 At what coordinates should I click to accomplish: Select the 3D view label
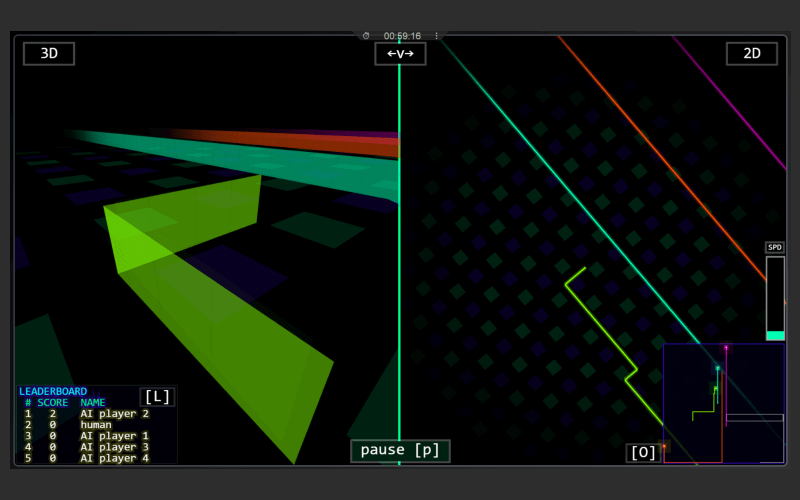tap(49, 54)
